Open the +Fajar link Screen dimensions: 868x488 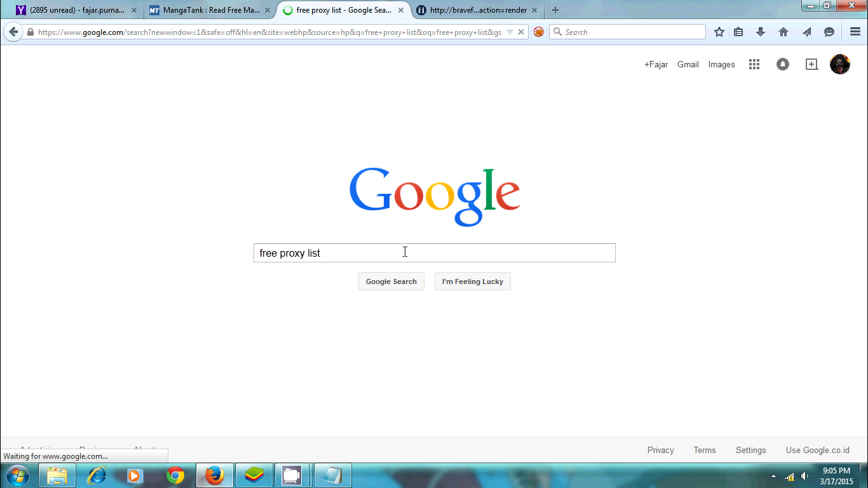(x=656, y=64)
